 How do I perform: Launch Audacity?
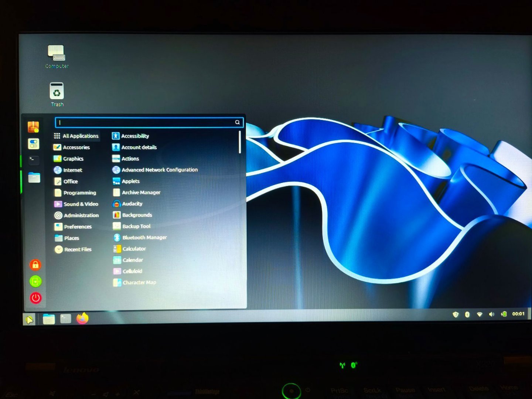pyautogui.click(x=127, y=204)
